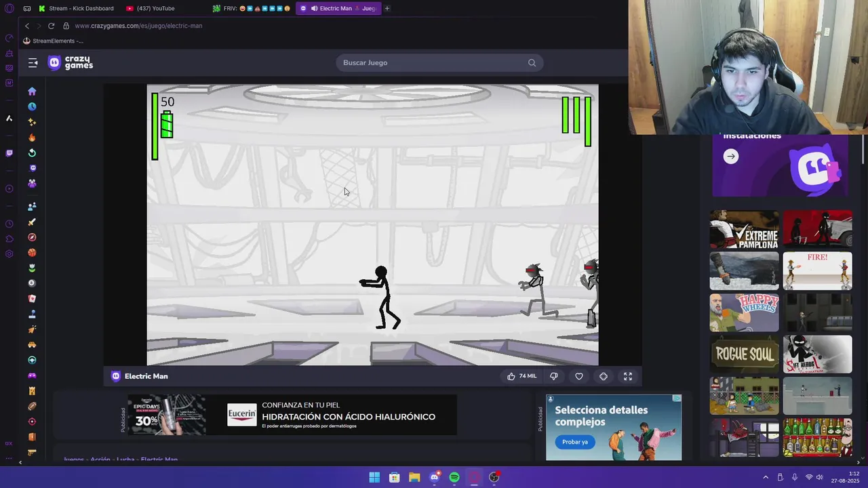Click the site padlock security icon

(x=66, y=26)
